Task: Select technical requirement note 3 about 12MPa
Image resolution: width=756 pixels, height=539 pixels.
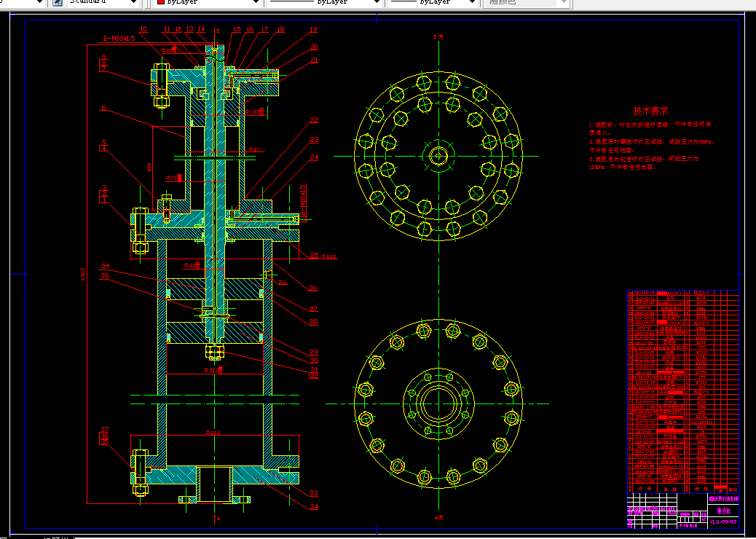Action: click(644, 163)
